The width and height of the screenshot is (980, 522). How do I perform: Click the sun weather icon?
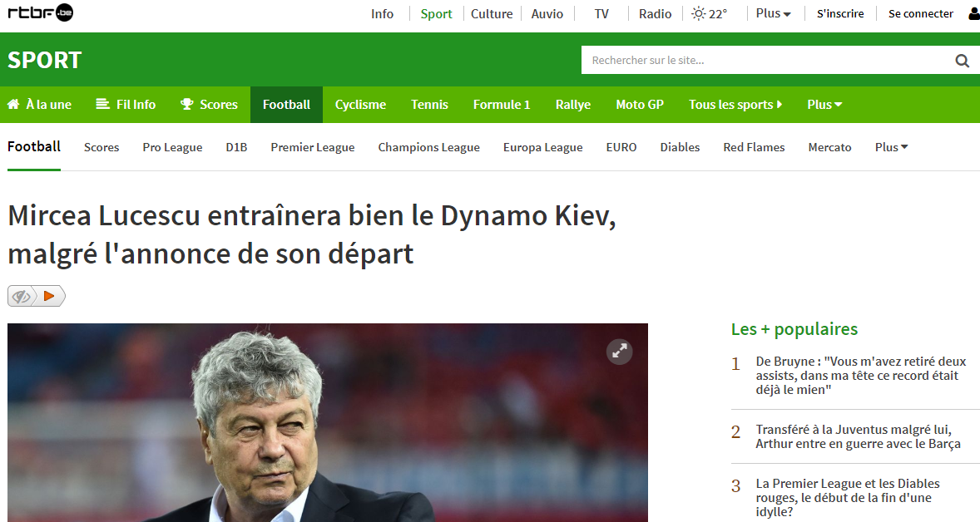(698, 14)
